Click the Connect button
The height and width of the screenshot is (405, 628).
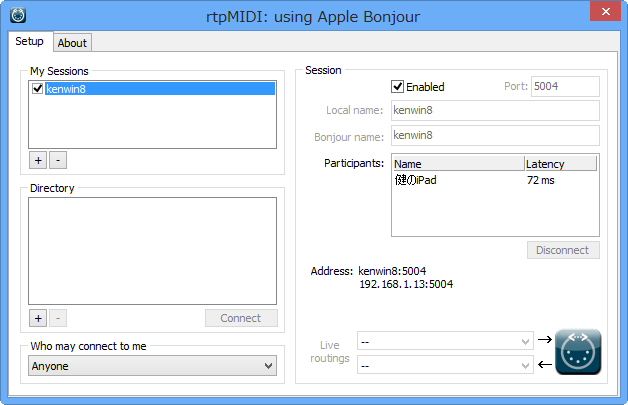241,318
